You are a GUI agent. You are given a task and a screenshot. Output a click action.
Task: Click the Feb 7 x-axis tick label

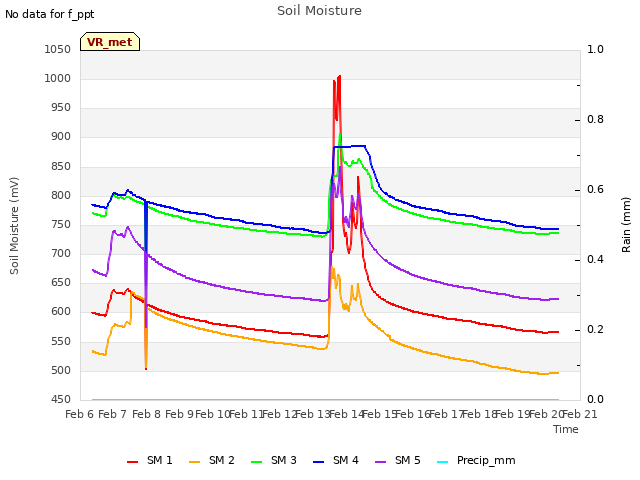(x=113, y=414)
